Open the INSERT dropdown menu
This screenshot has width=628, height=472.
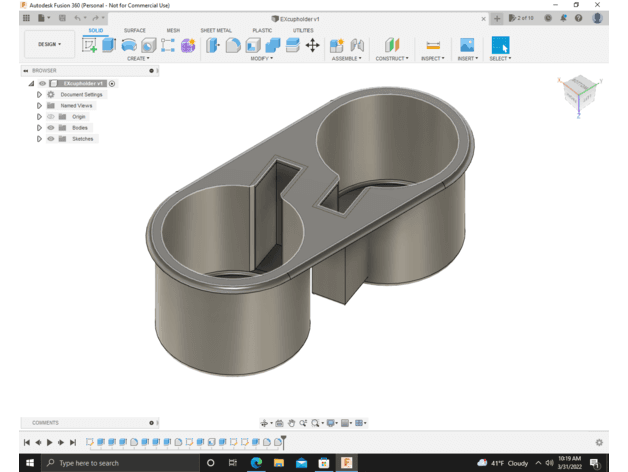tap(468, 58)
